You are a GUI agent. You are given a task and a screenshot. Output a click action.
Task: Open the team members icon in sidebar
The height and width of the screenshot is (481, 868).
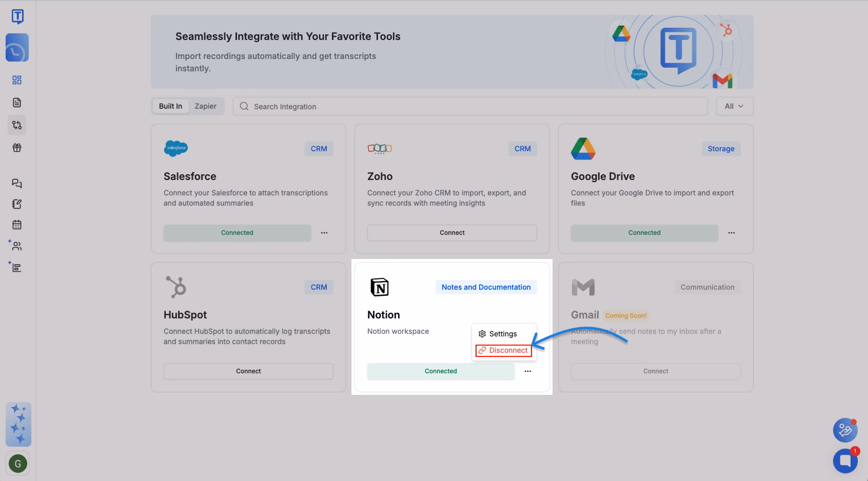pos(16,246)
